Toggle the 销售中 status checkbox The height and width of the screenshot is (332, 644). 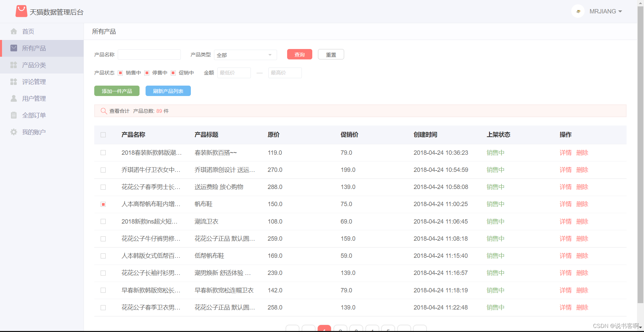coord(120,73)
